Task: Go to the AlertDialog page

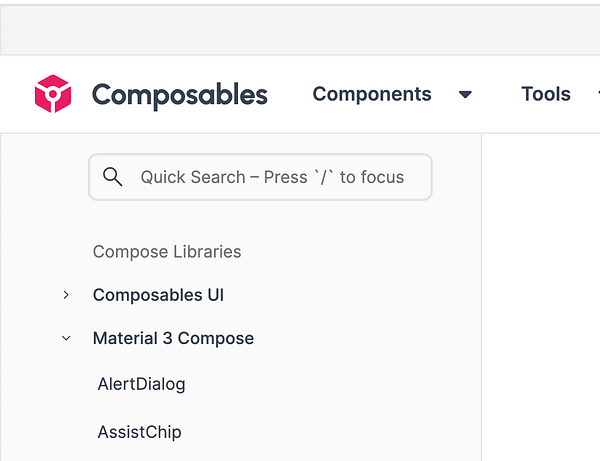Action: (141, 384)
